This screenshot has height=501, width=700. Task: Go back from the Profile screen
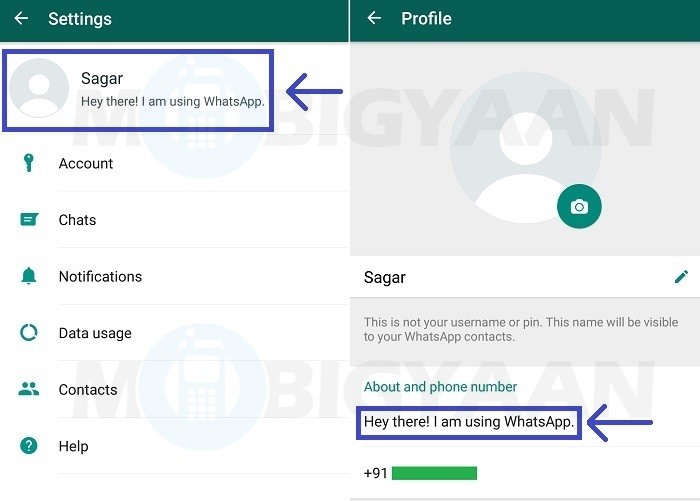374,18
